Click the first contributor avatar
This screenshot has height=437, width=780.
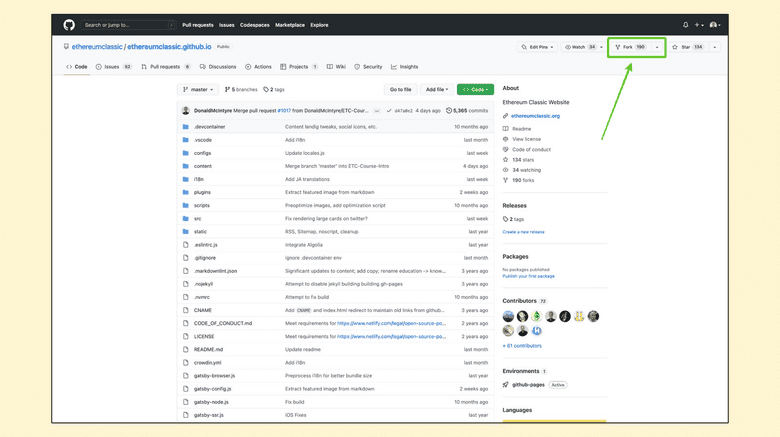pos(508,317)
